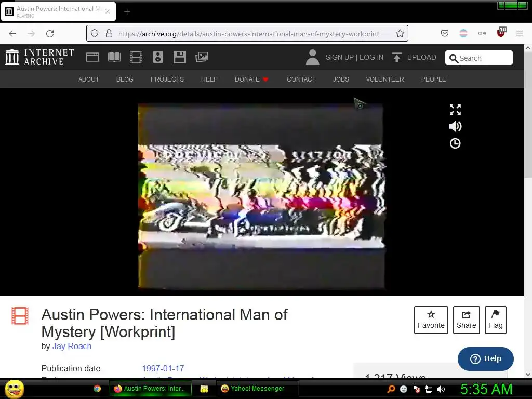
Task: Click the user avatar icon
Action: coord(312,57)
